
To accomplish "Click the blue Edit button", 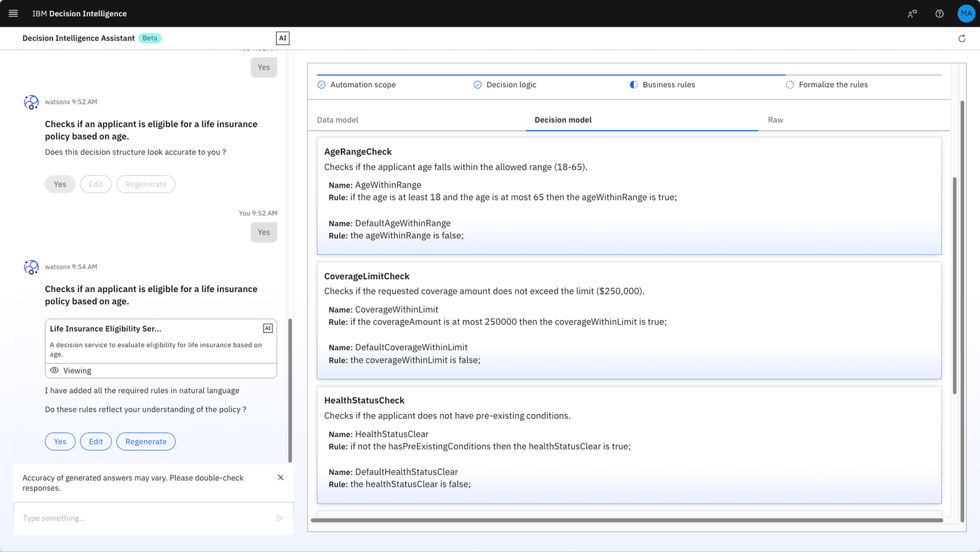I will pos(96,441).
